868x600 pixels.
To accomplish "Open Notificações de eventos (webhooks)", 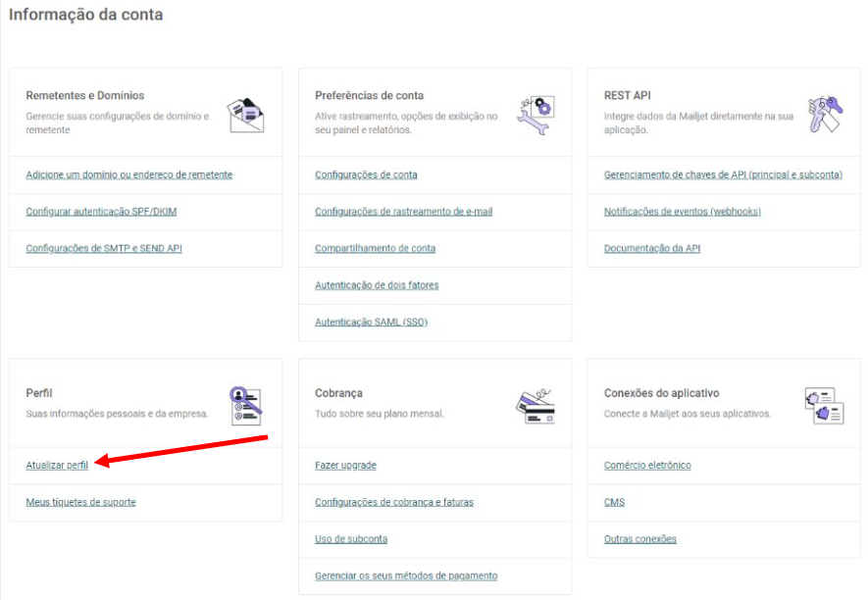I will tap(682, 212).
